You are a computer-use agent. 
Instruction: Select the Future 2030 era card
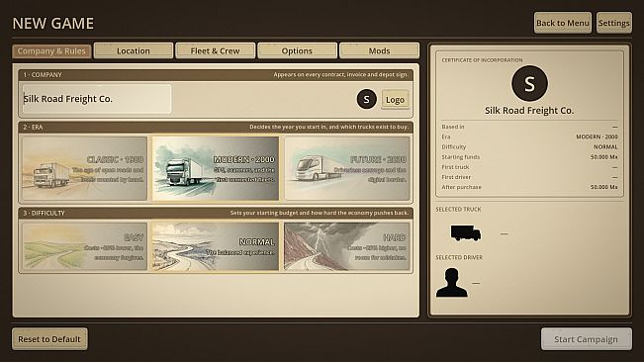click(347, 169)
